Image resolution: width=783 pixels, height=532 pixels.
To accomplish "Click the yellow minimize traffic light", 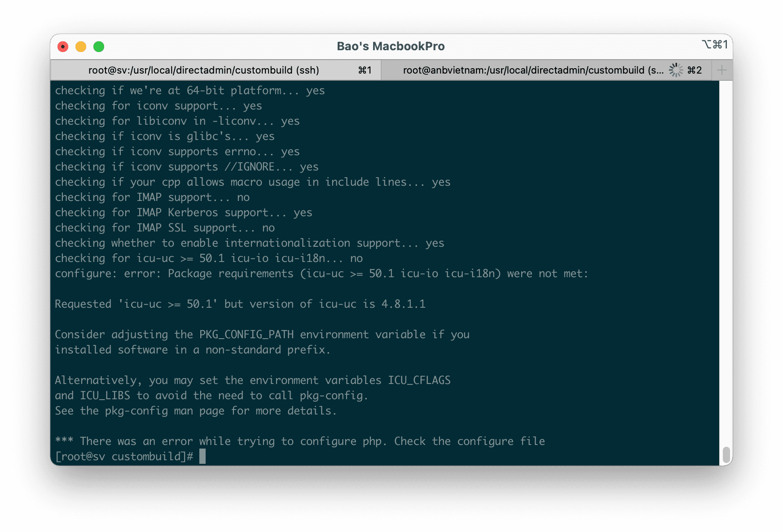I will (x=81, y=46).
